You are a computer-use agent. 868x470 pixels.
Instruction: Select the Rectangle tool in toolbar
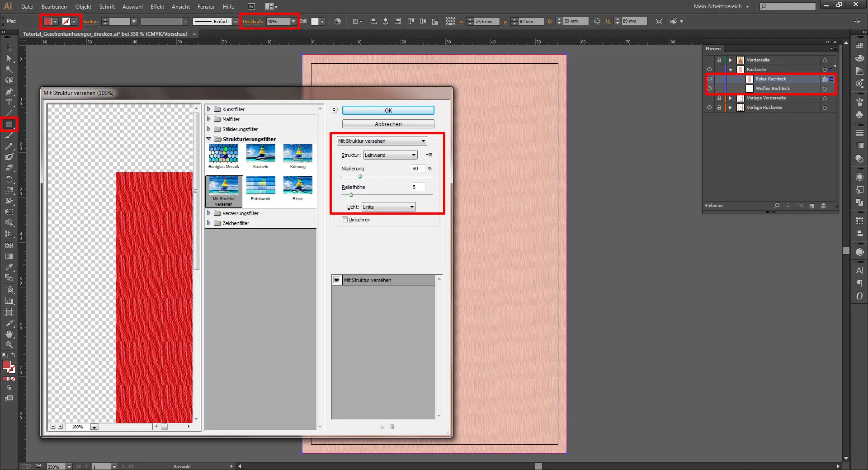[x=9, y=124]
